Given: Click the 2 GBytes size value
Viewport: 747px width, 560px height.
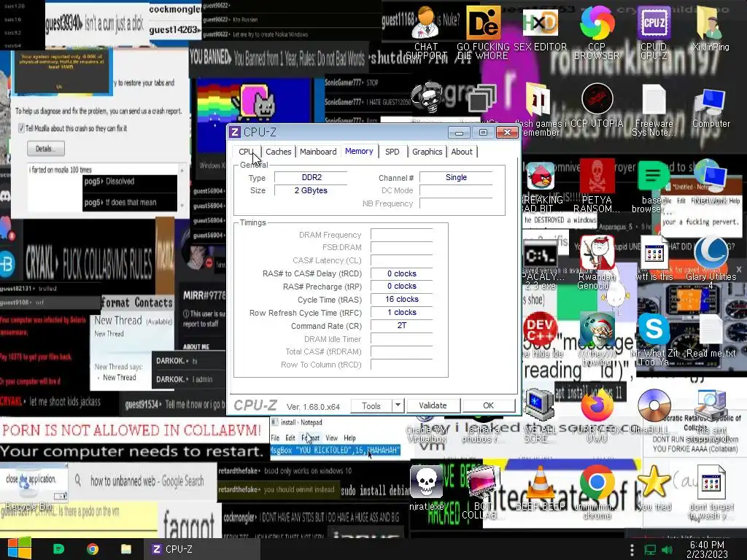Looking at the screenshot, I should coord(311,190).
